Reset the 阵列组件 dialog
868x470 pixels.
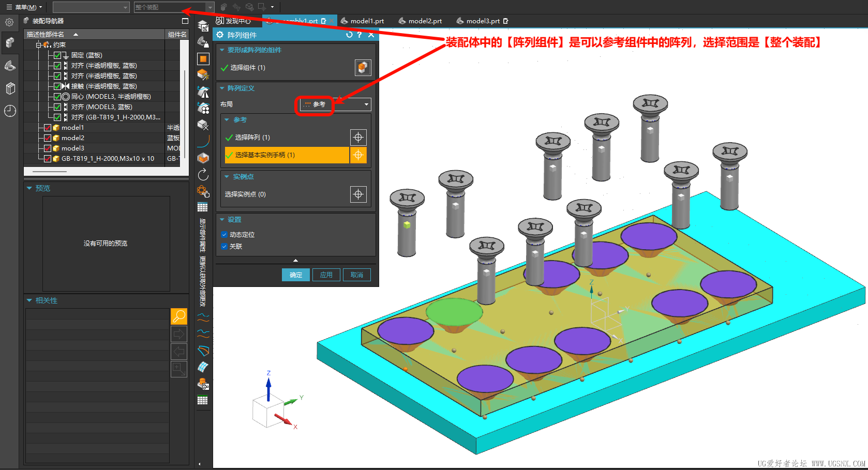click(349, 35)
